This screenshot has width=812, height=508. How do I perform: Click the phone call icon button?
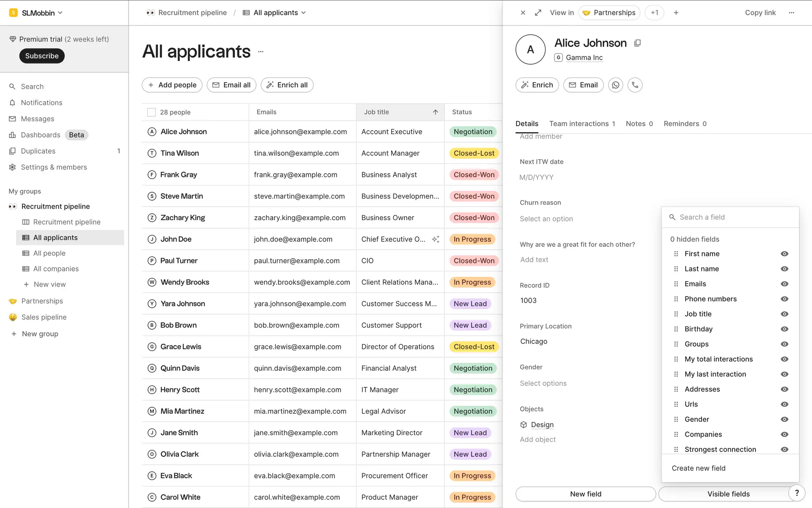pyautogui.click(x=635, y=85)
